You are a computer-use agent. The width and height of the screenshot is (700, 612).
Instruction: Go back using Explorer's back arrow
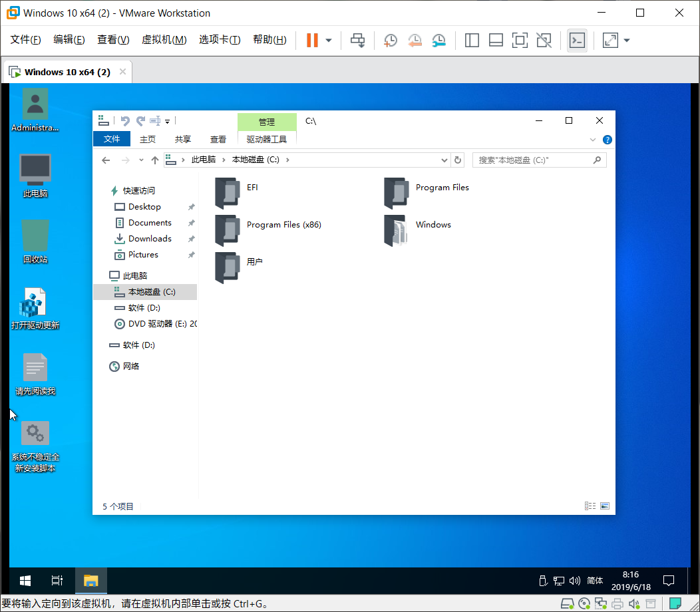click(106, 160)
